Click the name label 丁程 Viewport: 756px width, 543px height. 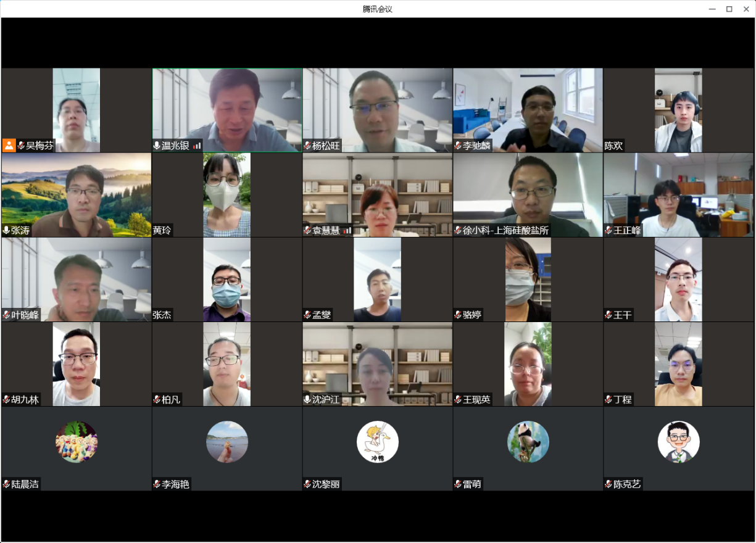click(623, 400)
